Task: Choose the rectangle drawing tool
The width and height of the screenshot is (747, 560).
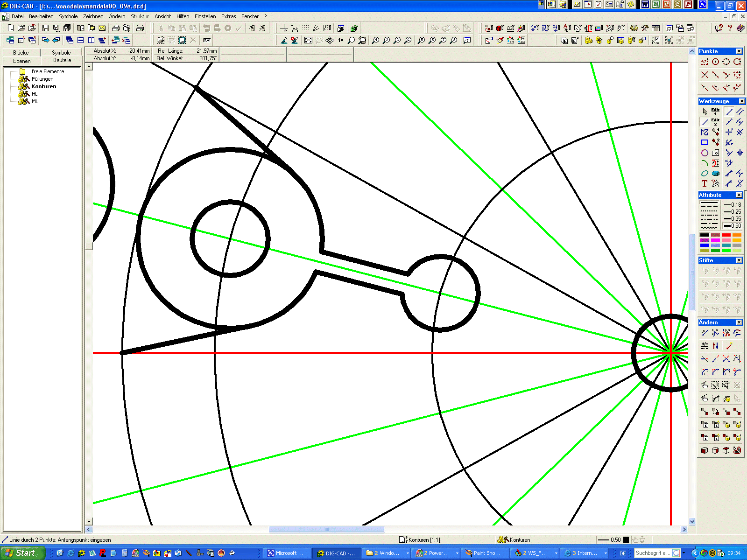Action: tap(705, 142)
